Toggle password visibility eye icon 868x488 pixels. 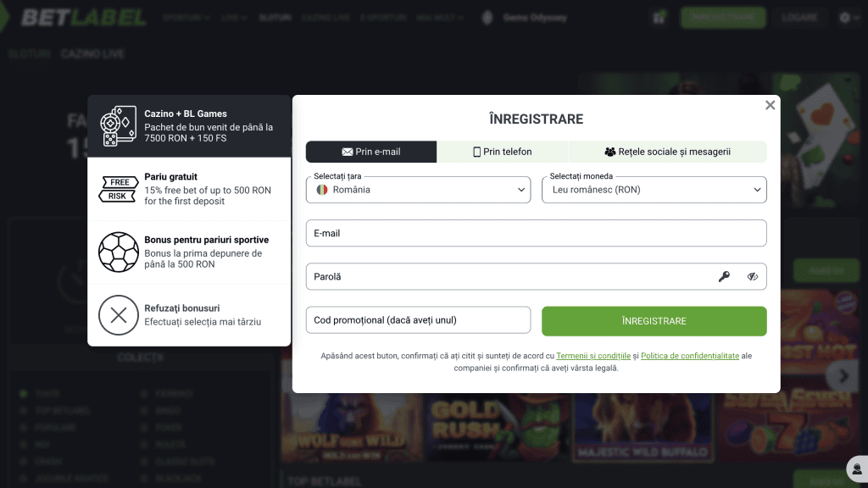[752, 276]
